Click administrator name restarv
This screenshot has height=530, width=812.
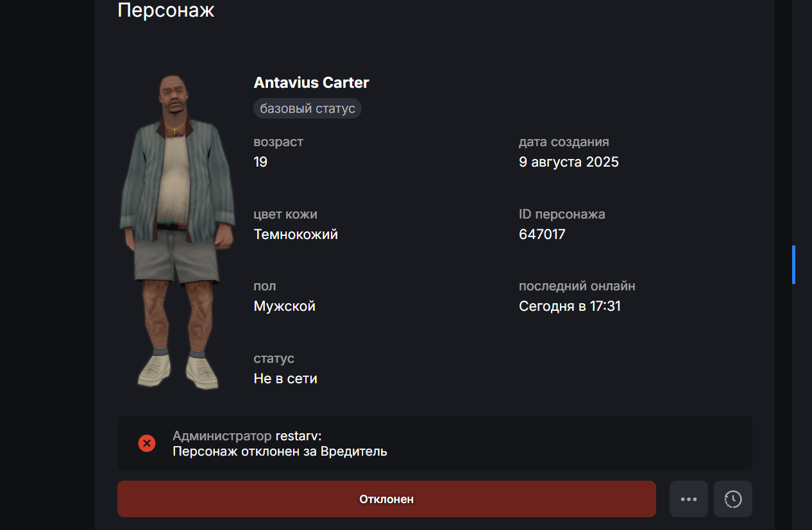299,436
